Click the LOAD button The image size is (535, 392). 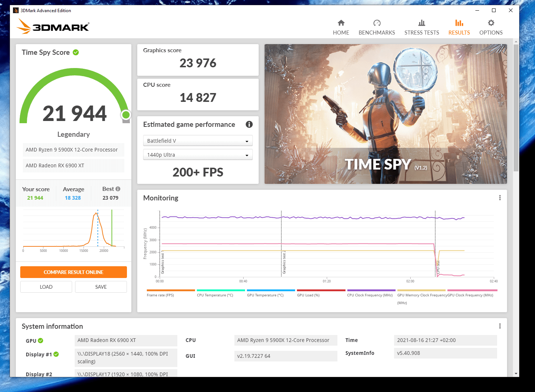pyautogui.click(x=46, y=287)
